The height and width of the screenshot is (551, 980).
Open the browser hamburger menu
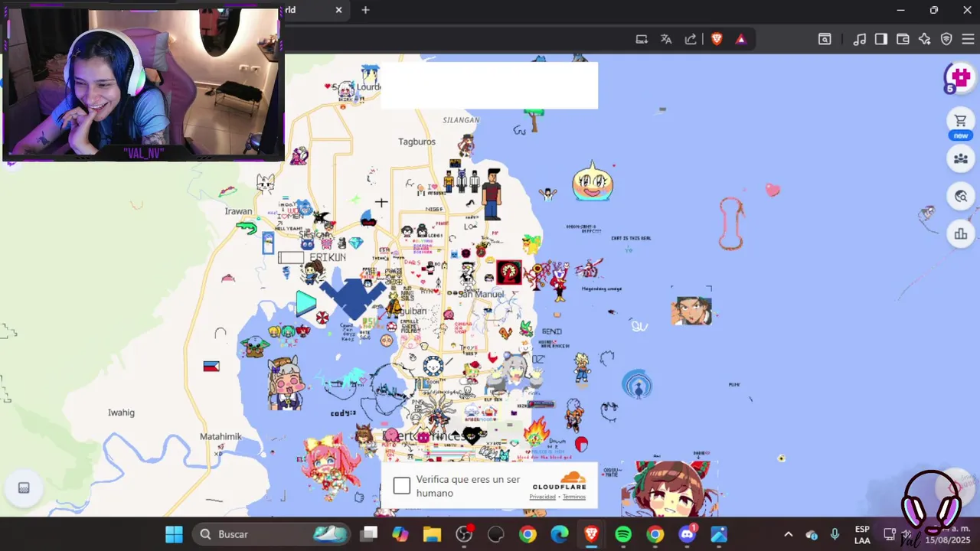click(x=968, y=39)
